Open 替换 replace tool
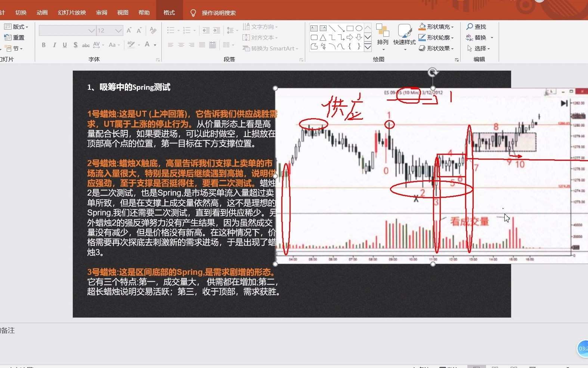The width and height of the screenshot is (588, 368). (x=479, y=37)
